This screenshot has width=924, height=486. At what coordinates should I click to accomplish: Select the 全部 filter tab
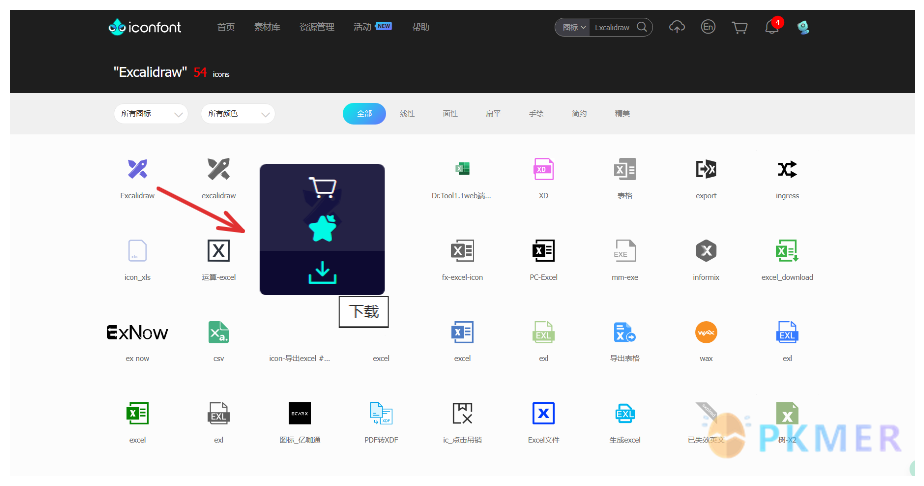tap(364, 114)
